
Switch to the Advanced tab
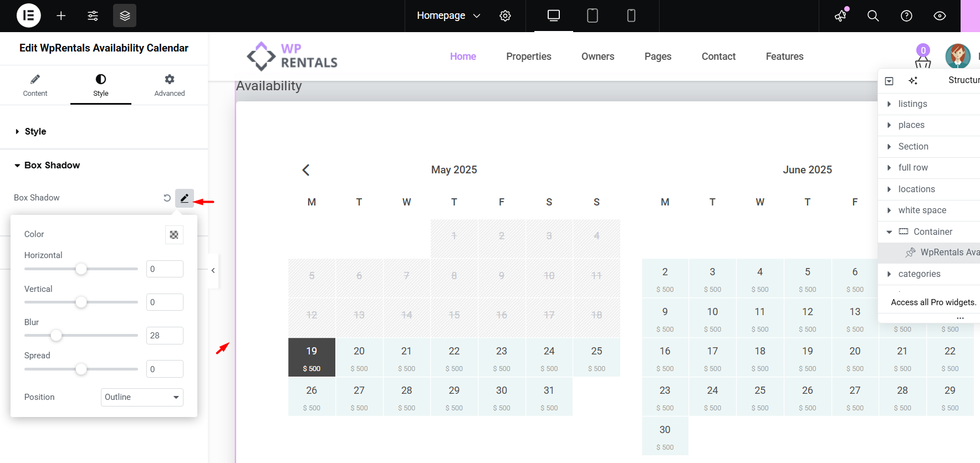170,85
